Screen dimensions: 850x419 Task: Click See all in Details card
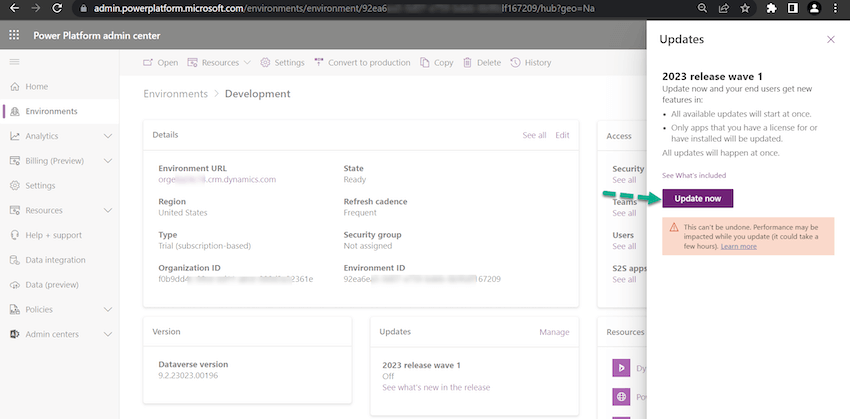click(x=534, y=135)
